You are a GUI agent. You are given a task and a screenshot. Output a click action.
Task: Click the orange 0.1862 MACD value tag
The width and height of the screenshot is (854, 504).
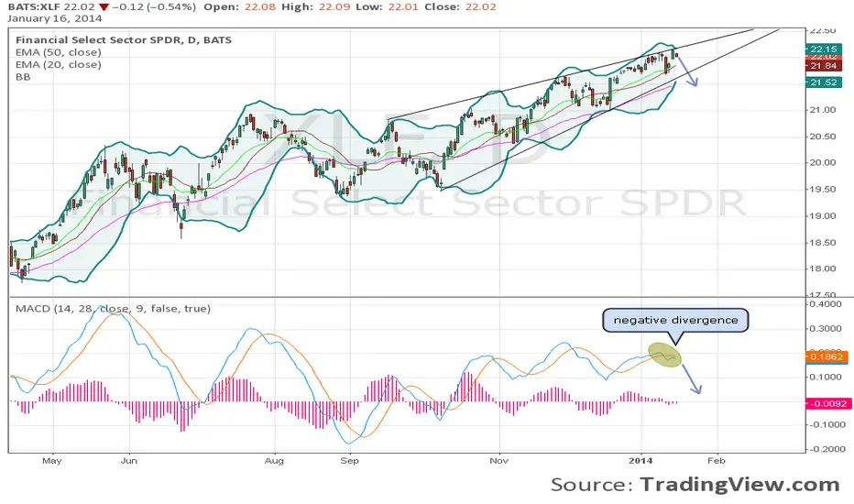tap(827, 356)
